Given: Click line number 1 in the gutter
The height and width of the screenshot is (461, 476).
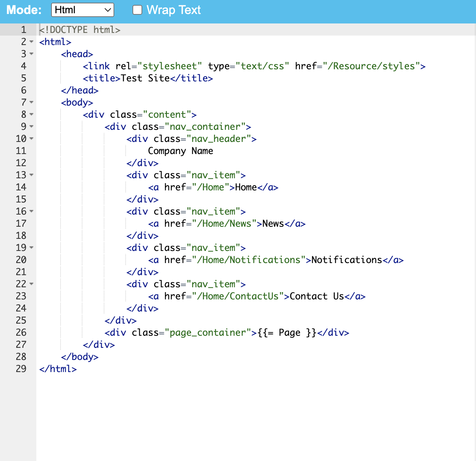Looking at the screenshot, I should tap(23, 30).
